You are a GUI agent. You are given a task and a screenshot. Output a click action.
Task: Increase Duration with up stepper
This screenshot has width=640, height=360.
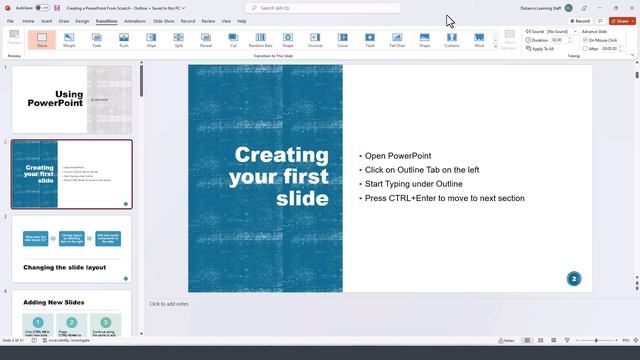coord(570,38)
